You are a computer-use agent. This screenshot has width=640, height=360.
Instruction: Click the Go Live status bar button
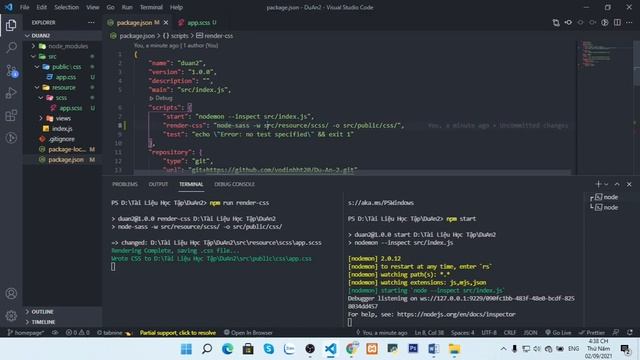[558, 333]
